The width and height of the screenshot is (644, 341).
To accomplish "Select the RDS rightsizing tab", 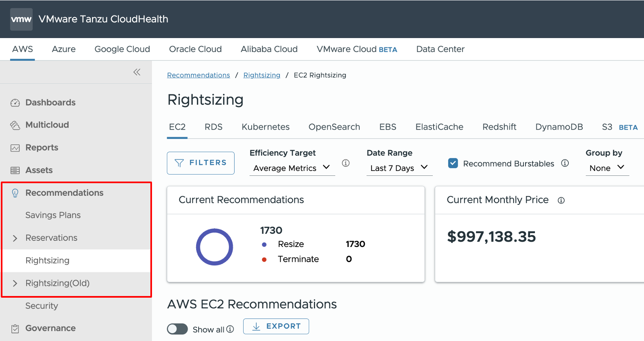I will coord(213,127).
